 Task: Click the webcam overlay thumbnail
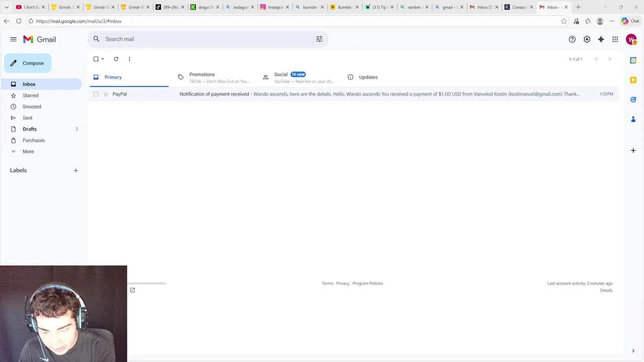coord(63,314)
